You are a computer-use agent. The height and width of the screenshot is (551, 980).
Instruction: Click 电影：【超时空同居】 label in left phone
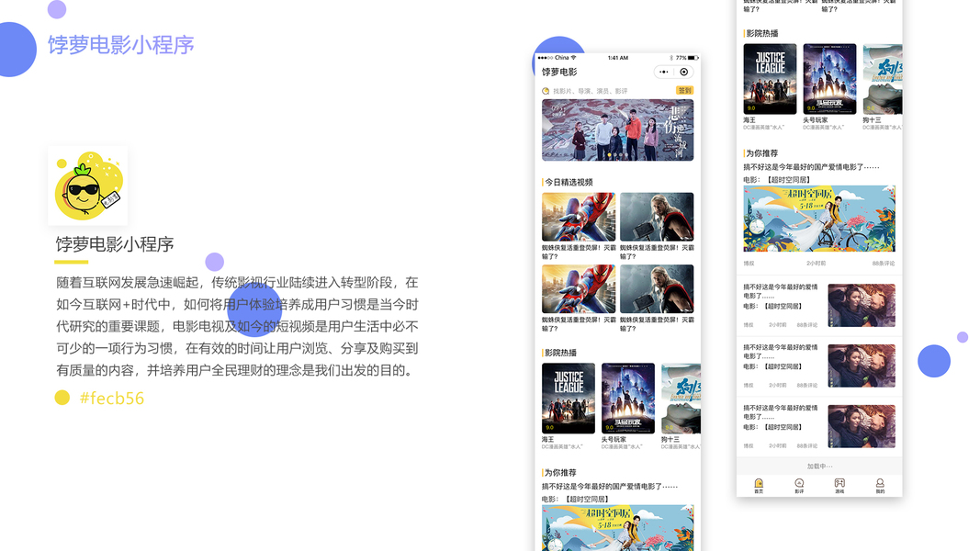(x=575, y=500)
